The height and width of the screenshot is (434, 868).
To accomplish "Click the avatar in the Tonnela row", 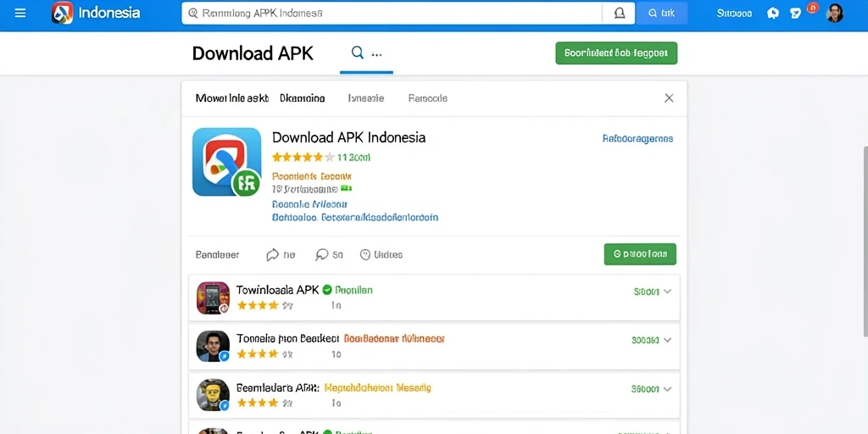I will 213,347.
